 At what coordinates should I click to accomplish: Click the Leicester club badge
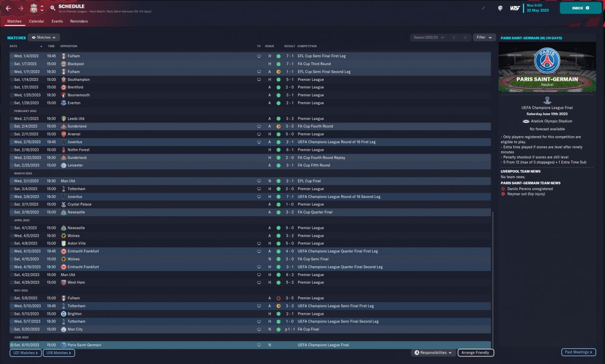[x=63, y=165]
